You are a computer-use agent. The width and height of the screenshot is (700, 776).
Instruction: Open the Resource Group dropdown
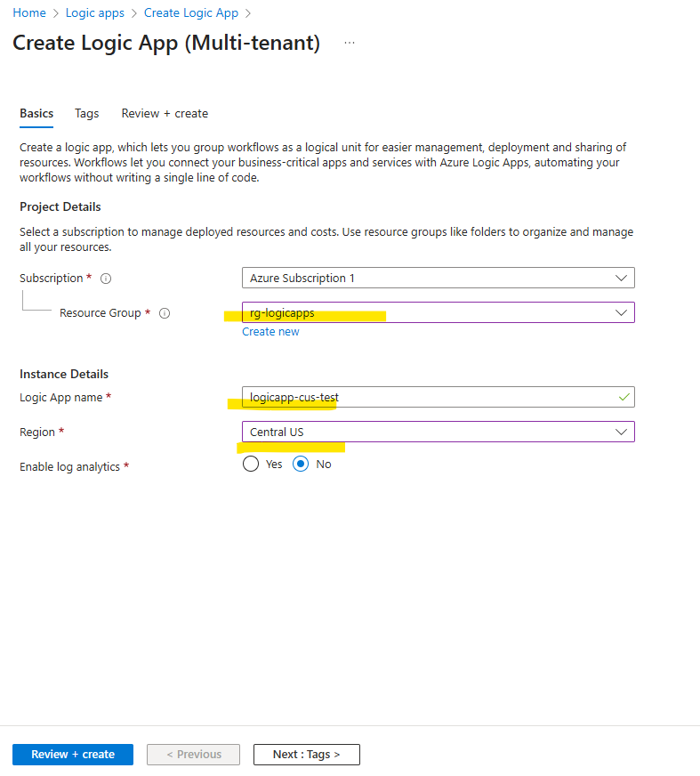coord(439,312)
